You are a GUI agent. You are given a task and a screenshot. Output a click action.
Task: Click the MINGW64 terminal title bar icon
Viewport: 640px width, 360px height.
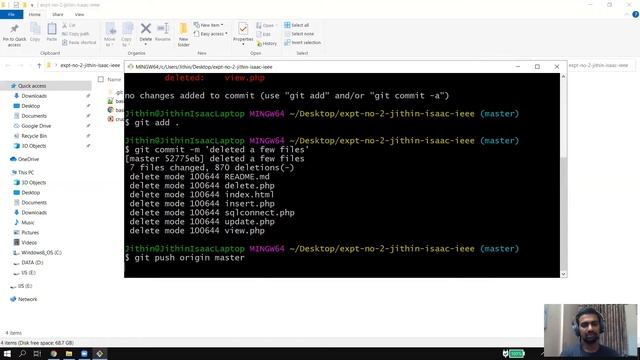[130, 67]
